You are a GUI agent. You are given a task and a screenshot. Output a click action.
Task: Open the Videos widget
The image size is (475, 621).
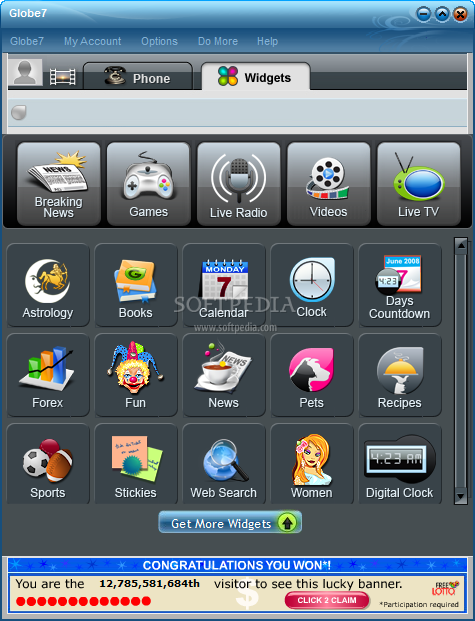(x=328, y=184)
